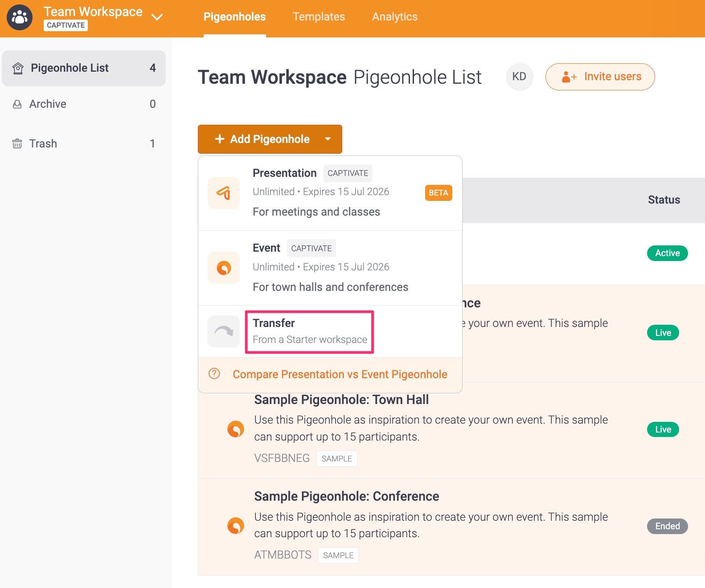Click the Team Workspace Pigeonhole List heading
705x588 pixels.
pyautogui.click(x=340, y=77)
